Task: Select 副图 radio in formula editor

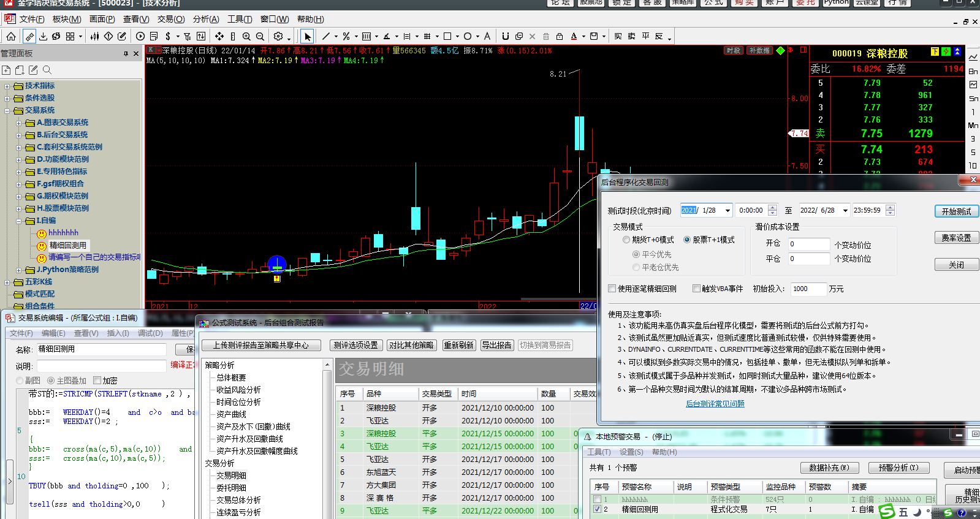Action: [20, 381]
